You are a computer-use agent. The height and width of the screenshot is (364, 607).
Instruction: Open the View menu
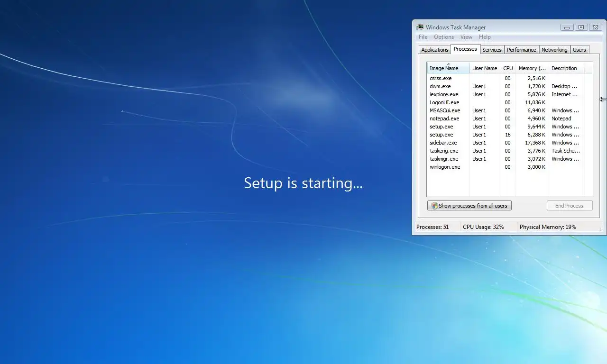(x=466, y=37)
